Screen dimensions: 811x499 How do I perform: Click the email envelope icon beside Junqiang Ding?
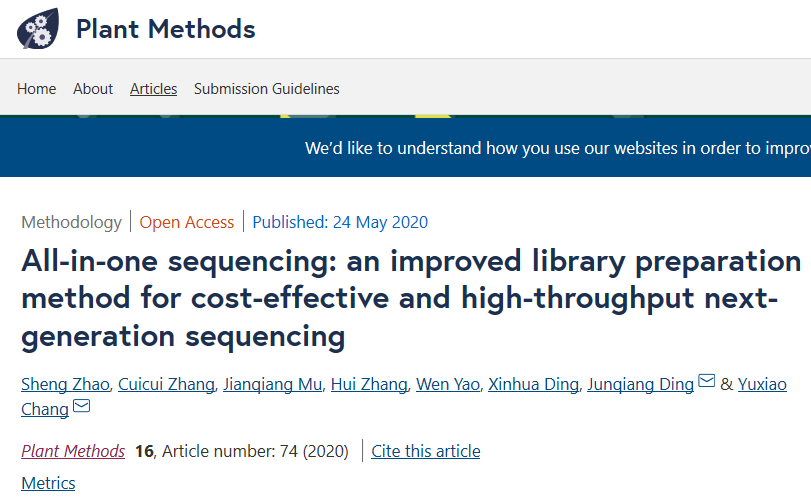click(x=707, y=382)
